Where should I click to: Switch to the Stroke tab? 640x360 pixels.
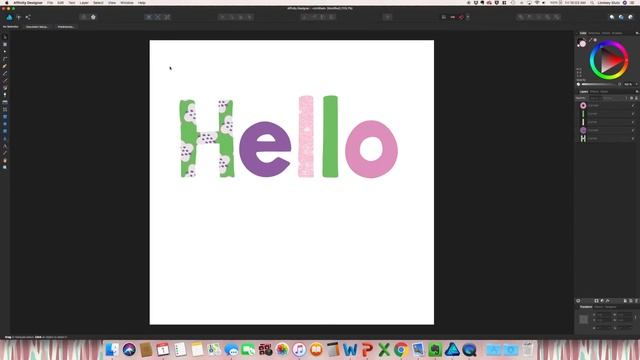click(606, 33)
